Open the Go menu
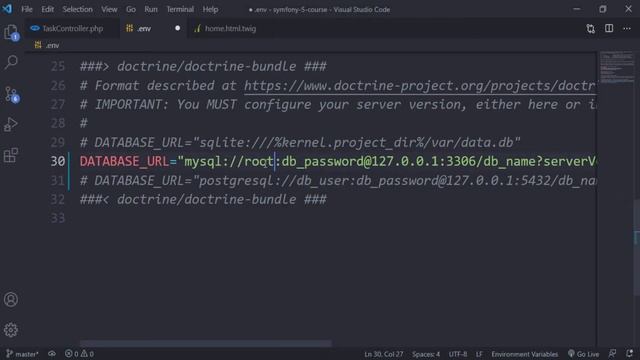This screenshot has width=640, height=360. [131, 9]
